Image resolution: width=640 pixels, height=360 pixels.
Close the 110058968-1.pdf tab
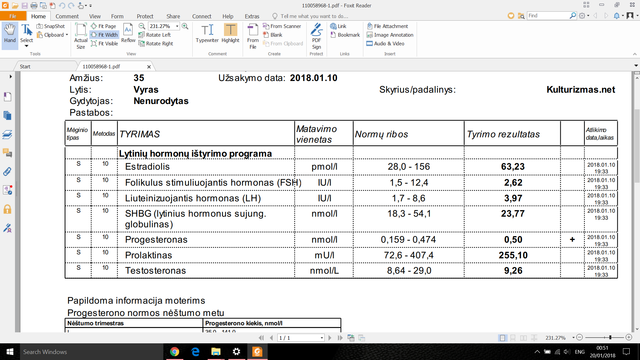pos(149,67)
